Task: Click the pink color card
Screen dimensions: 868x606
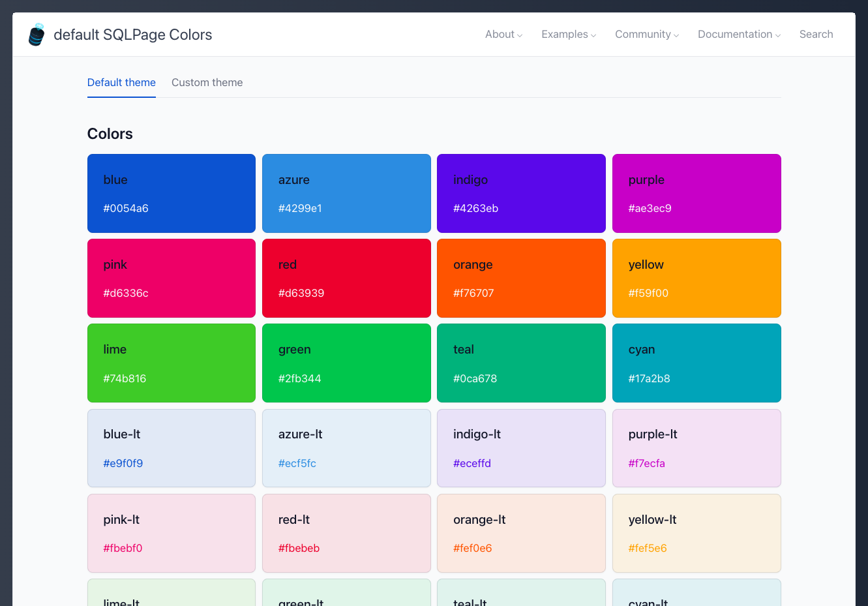Action: tap(172, 279)
